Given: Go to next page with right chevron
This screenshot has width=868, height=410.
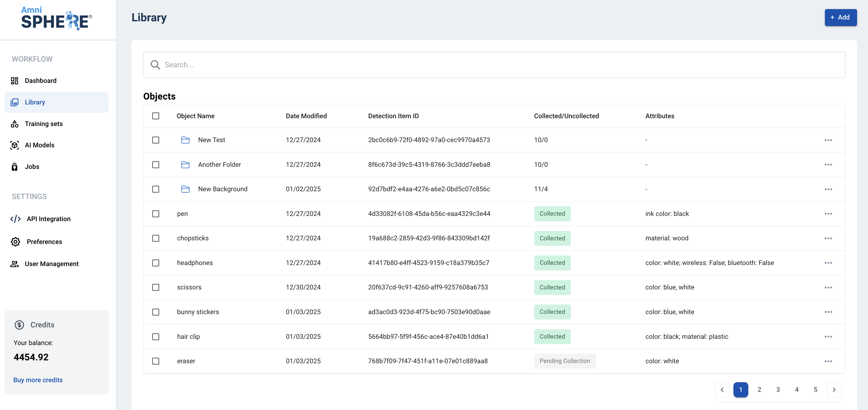Looking at the screenshot, I should [x=834, y=390].
